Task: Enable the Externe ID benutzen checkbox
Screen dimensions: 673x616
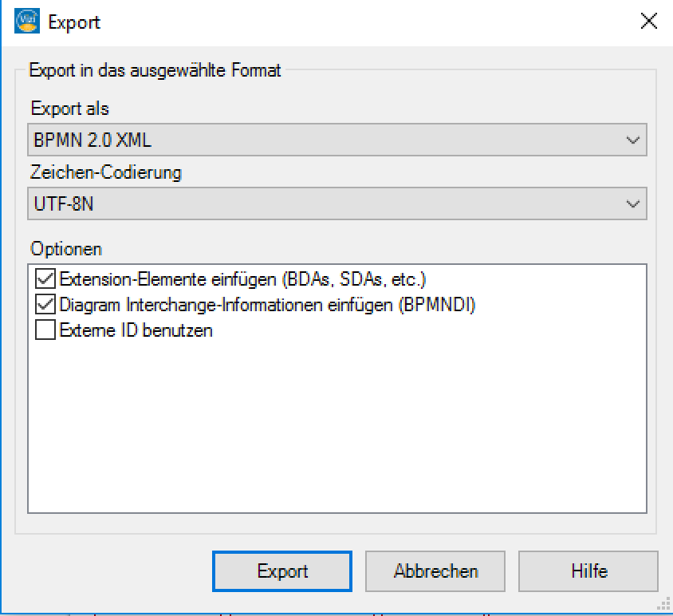Action: pyautogui.click(x=45, y=330)
